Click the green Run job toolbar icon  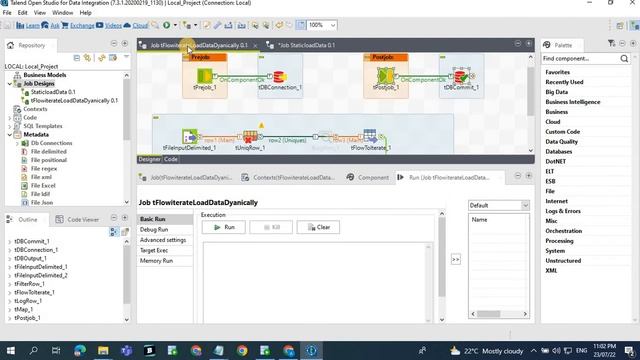(x=167, y=25)
